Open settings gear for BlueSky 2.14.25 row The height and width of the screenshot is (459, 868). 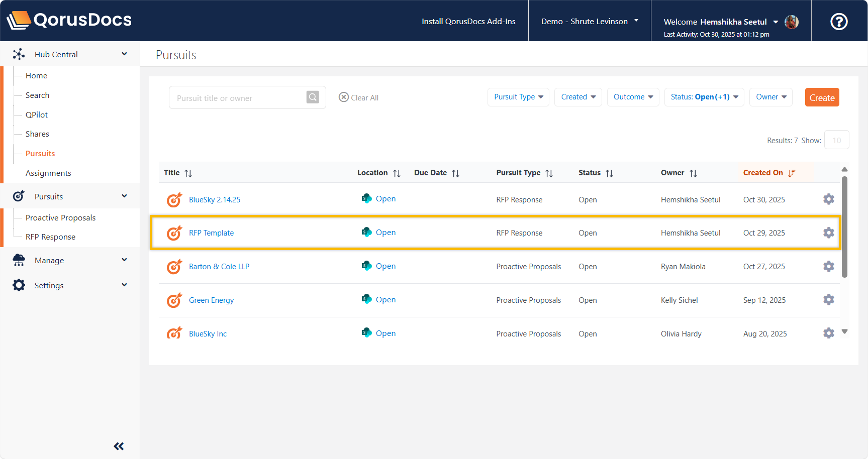pyautogui.click(x=828, y=199)
